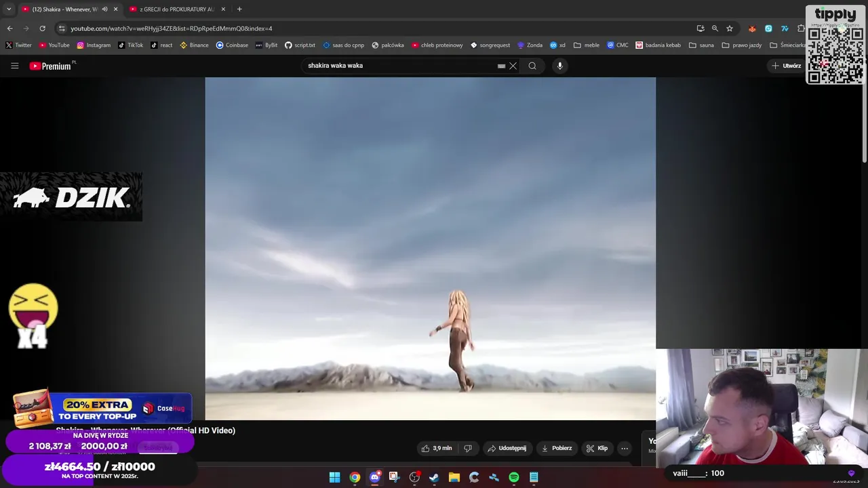Open the zoom magnifier in address bar
The width and height of the screenshot is (868, 488).
tap(715, 28)
